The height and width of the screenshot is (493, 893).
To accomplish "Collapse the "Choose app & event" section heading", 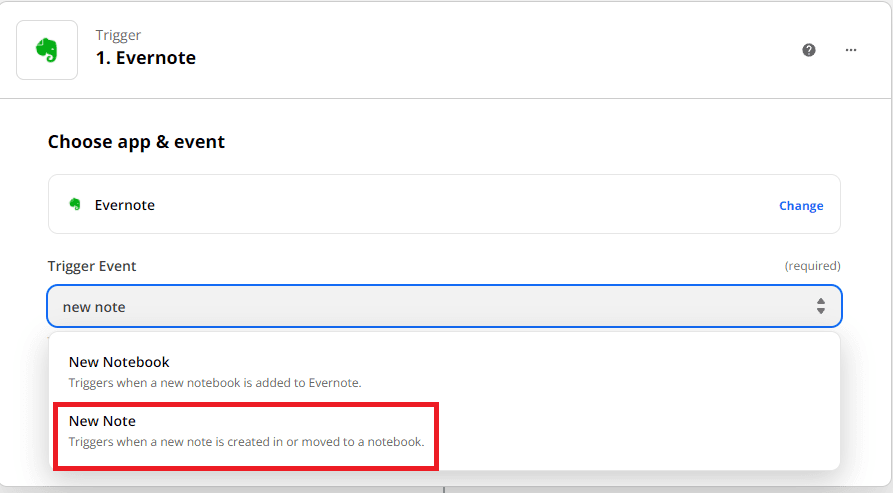I will [136, 142].
